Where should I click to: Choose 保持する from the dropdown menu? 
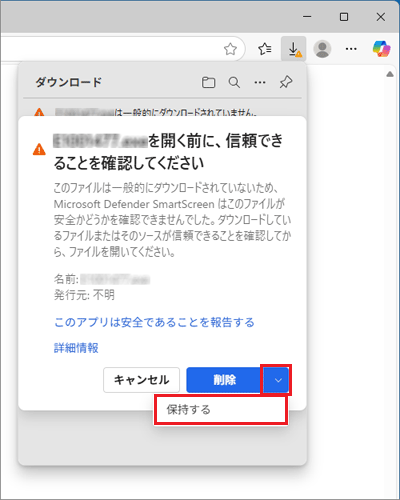(221, 410)
